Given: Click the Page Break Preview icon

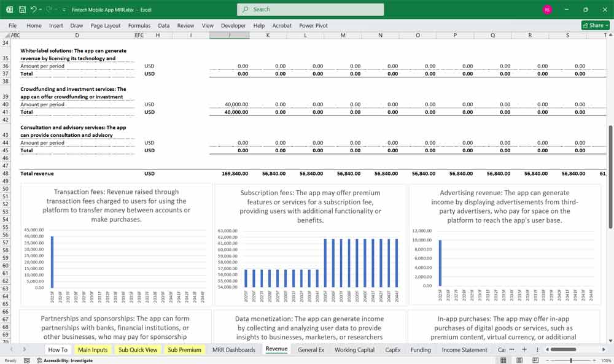Looking at the screenshot, I should [x=537, y=360].
